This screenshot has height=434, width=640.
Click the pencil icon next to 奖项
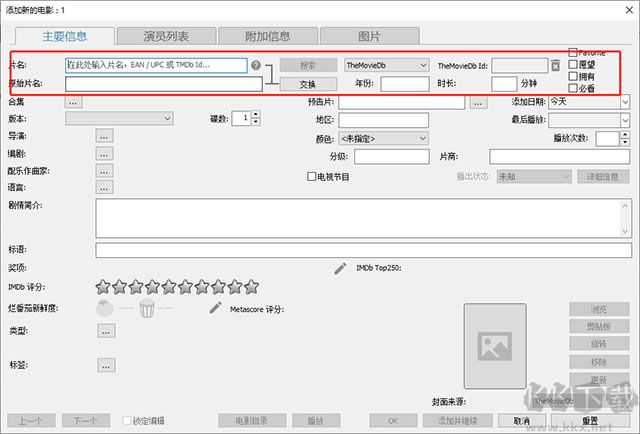click(340, 268)
